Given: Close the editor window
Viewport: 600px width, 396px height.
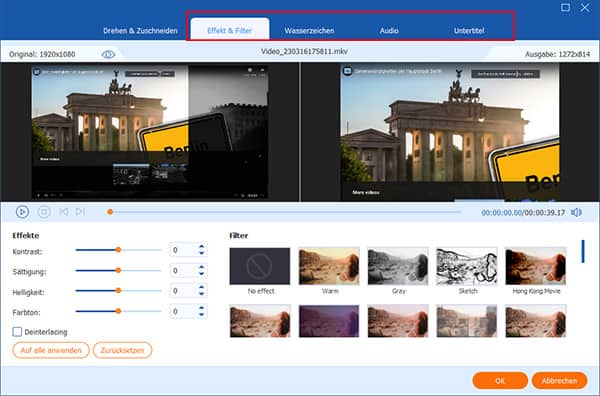Looking at the screenshot, I should [585, 7].
